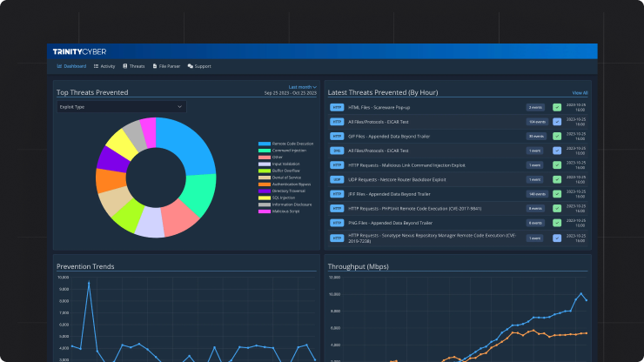644x362 pixels.
Task: Click events count badge on JFIF Files row
Action: (537, 194)
